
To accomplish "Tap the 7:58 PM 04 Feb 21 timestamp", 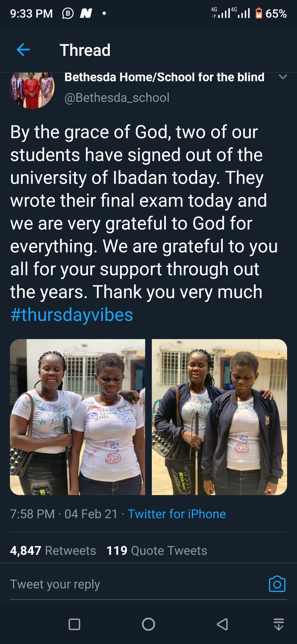I will [x=64, y=514].
